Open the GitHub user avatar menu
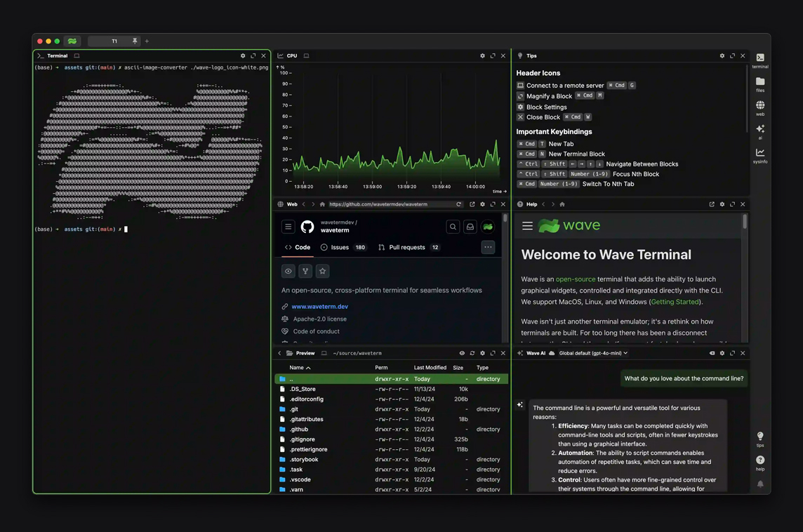Viewport: 803px width, 532px height. 488,226
